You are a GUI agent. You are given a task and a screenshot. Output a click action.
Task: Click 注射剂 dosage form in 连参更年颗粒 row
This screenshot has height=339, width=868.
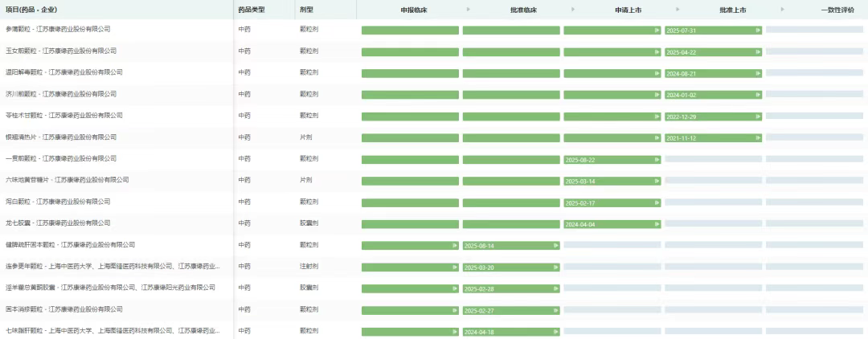click(x=309, y=267)
